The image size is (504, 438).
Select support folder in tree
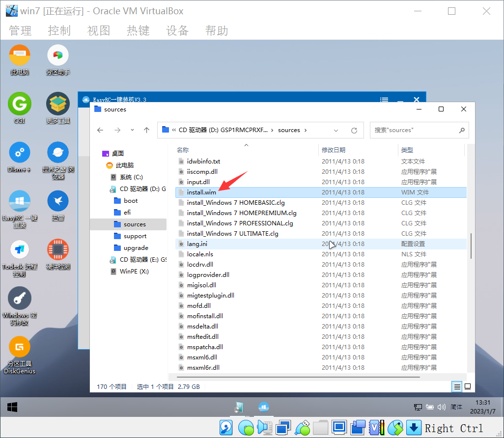135,236
